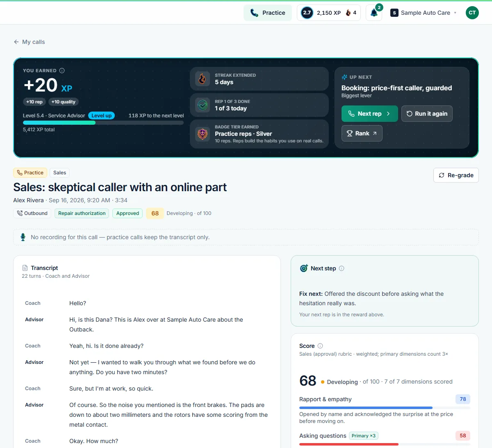Click the Practice tag chip
492x448 pixels.
tap(30, 173)
